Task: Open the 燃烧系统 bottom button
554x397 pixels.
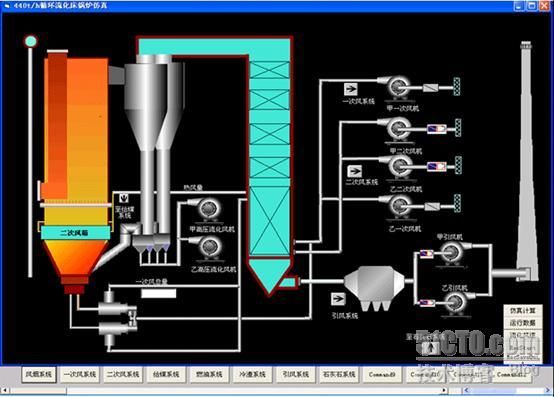Action: (x=209, y=374)
